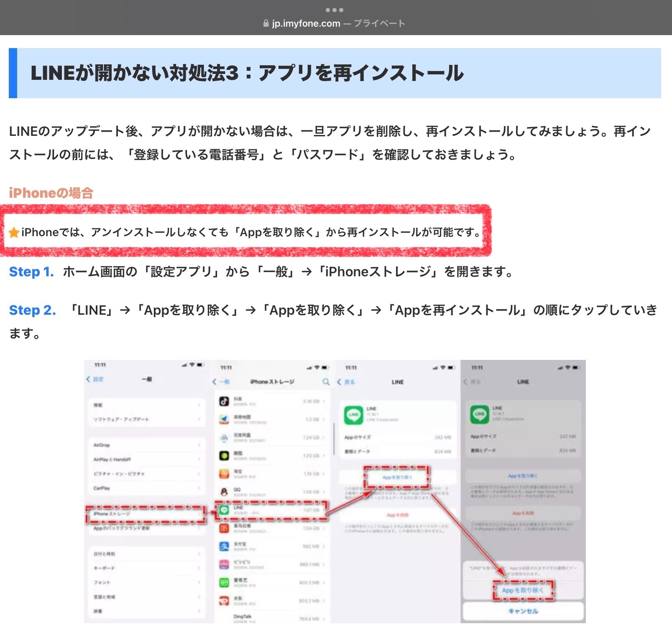672x637 pixels.
Task: Tap the CarPlay row in the 一般 list
Action: point(146,488)
